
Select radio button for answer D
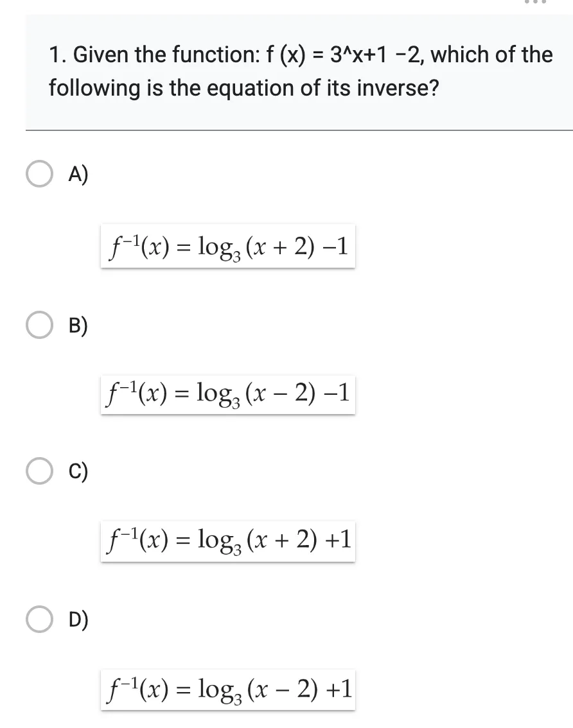click(x=39, y=620)
